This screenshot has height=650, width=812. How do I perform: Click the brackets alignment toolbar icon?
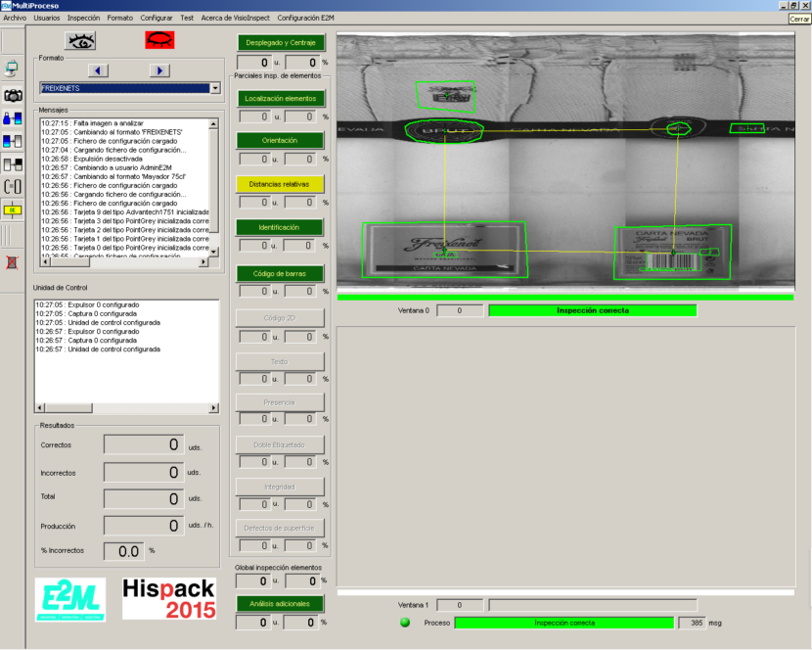[13, 186]
